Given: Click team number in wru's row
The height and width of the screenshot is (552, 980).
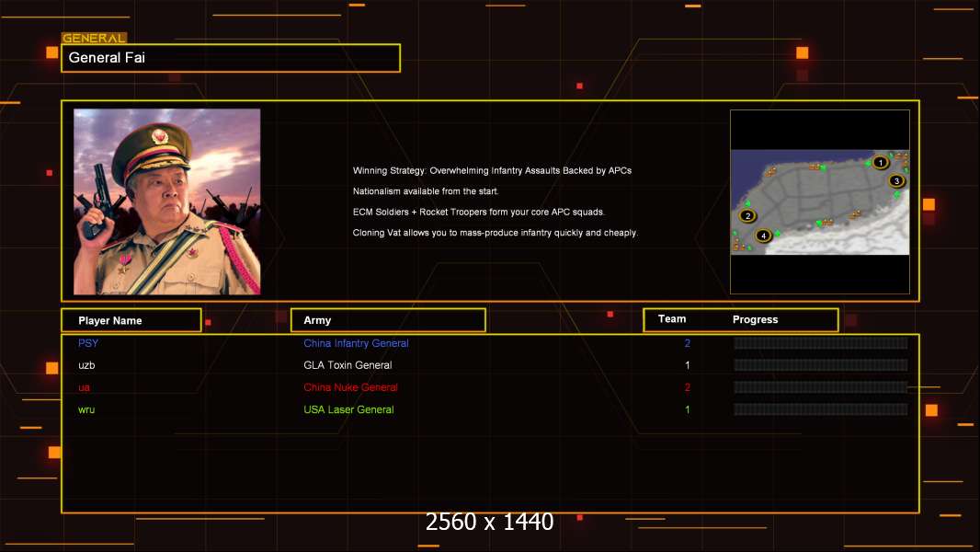Looking at the screenshot, I should click(688, 409).
